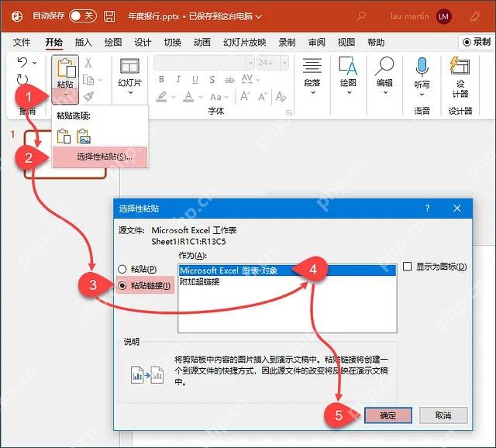
Task: Switch to the ribbon 绘图 tab
Action: pos(113,42)
